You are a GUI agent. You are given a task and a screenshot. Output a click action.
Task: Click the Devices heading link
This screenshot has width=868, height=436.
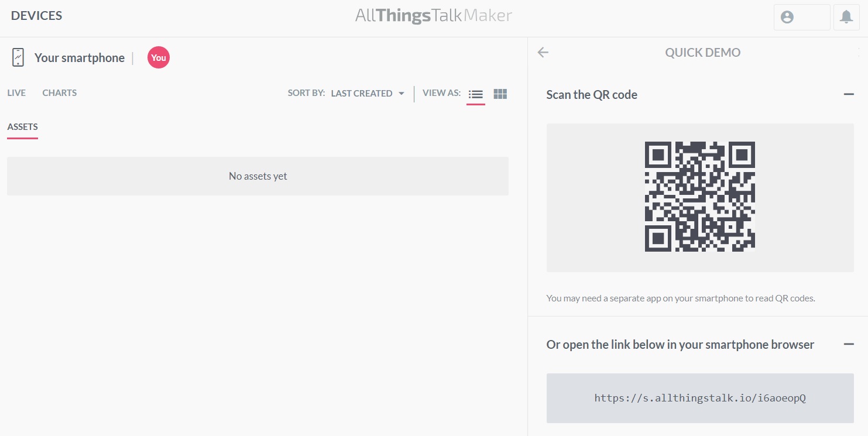pyautogui.click(x=36, y=16)
